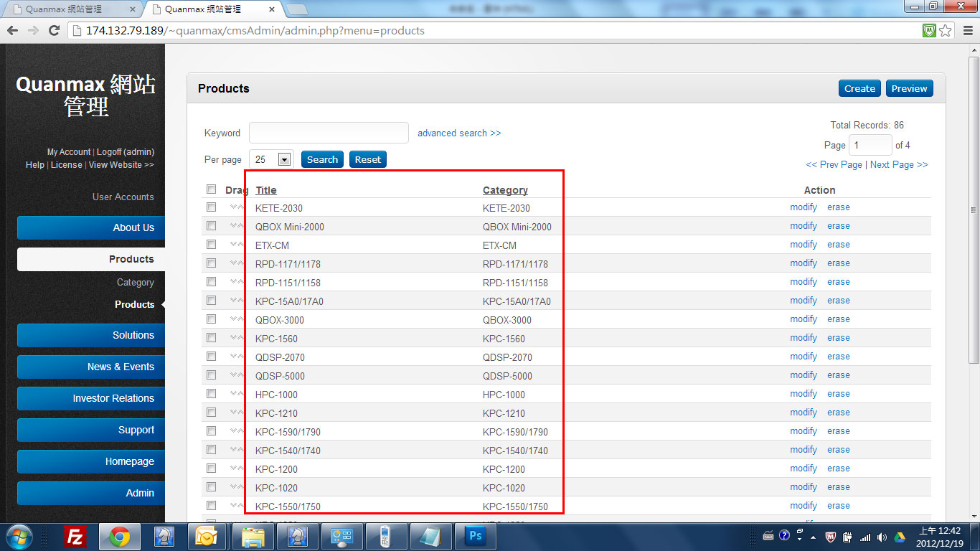980x551 pixels.
Task: Open the Per page dropdown showing 25
Action: (x=284, y=159)
